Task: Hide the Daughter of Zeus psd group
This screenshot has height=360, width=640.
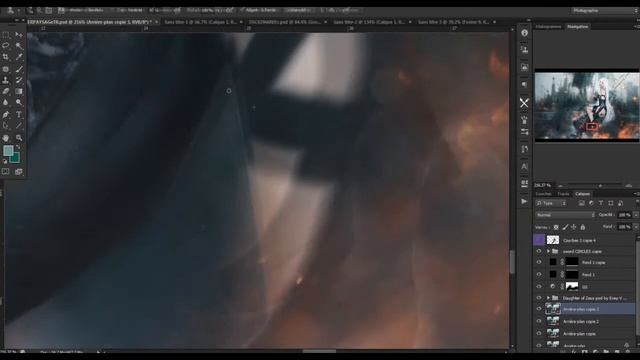Action: [x=539, y=298]
